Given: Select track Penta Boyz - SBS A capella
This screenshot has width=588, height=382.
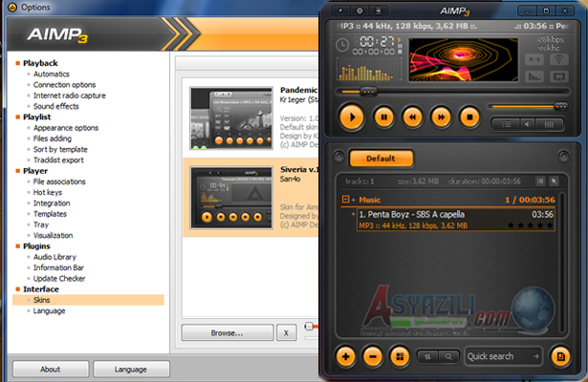Looking at the screenshot, I should 455,220.
